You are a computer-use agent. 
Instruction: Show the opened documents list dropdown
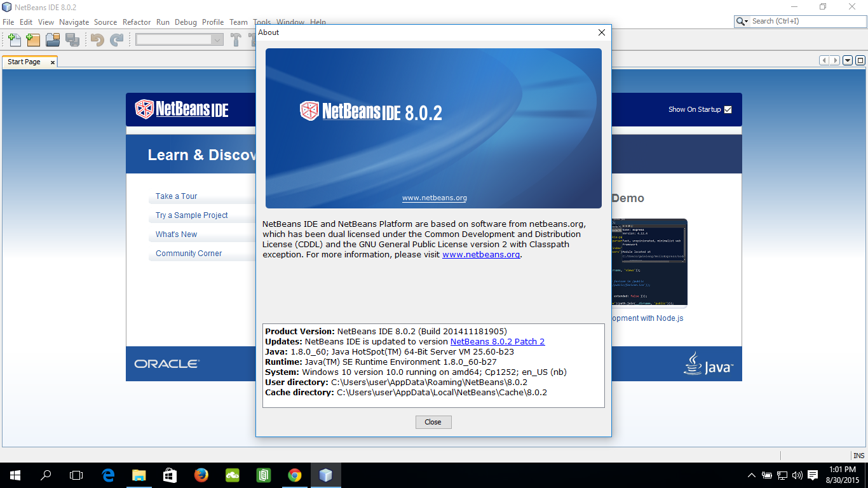848,60
